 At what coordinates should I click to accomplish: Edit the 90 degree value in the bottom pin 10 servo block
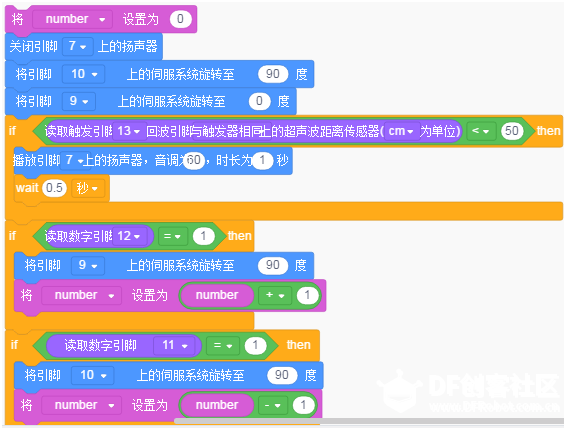pos(282,375)
